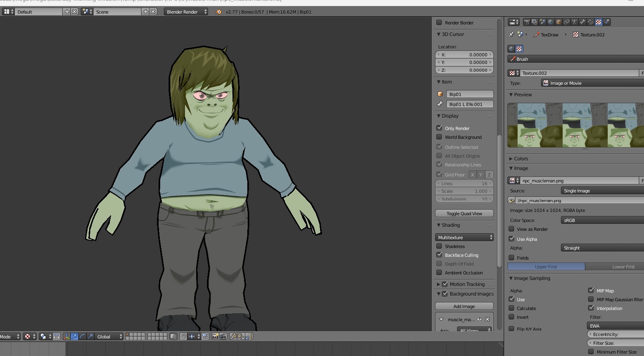
Task: Click the pin icon in properties breadcrumb
Action: pos(511,34)
